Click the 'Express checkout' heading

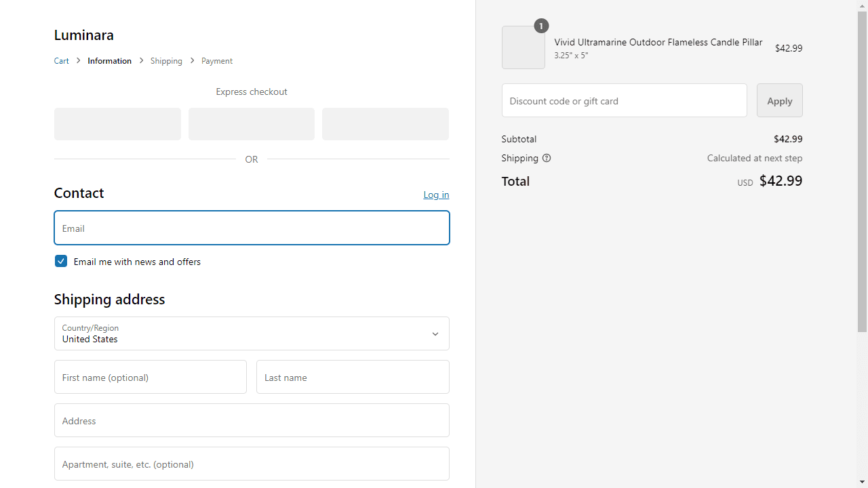point(252,91)
